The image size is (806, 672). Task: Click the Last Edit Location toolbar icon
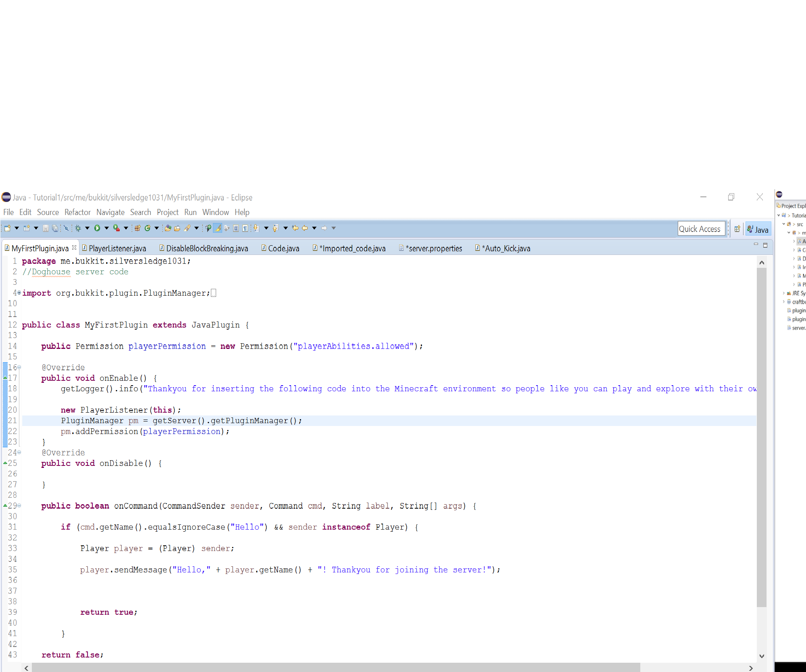(295, 228)
